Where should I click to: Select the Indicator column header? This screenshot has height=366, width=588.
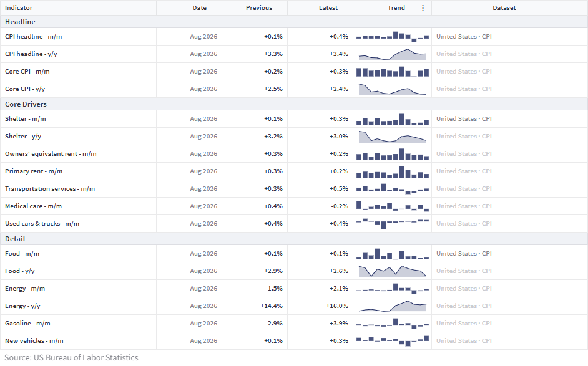(19, 8)
